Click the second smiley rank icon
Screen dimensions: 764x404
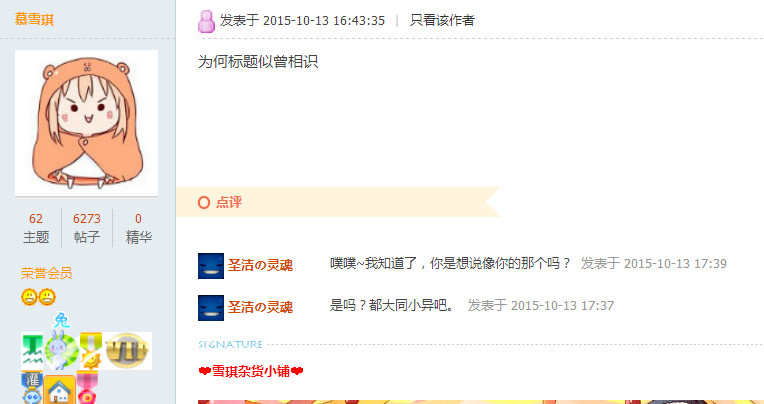(47, 297)
